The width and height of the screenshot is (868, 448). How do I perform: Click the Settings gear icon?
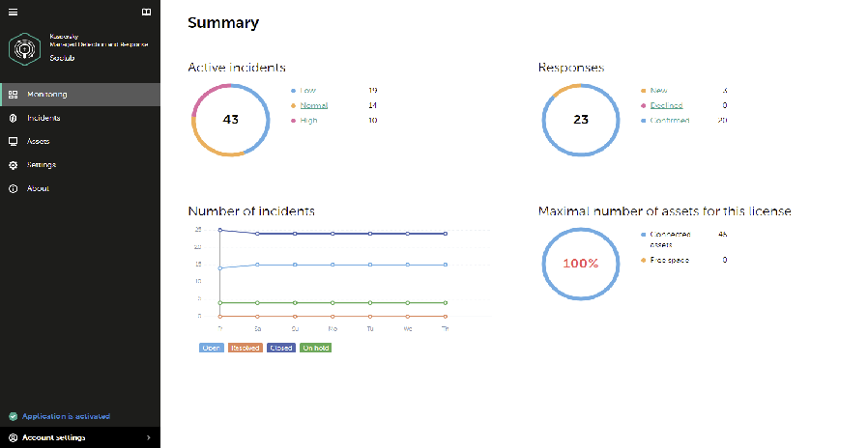14,165
